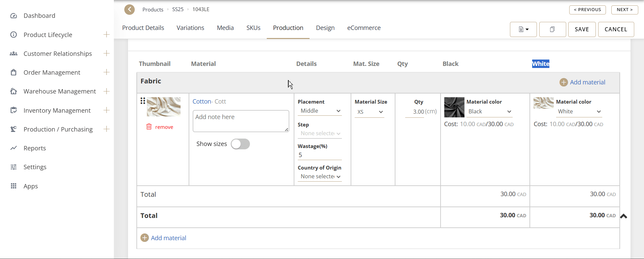Image resolution: width=644 pixels, height=259 pixels.
Task: Click the red trash remove icon
Action: click(149, 127)
